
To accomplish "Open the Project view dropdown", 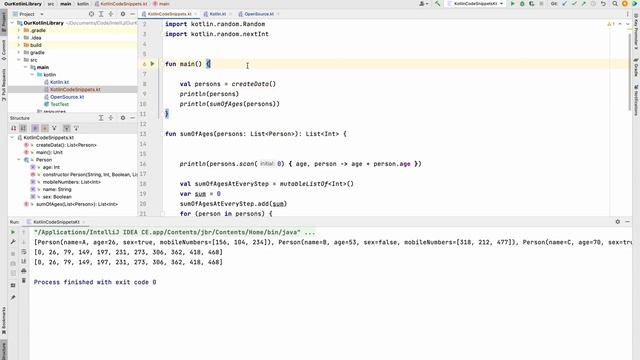I will [31, 14].
